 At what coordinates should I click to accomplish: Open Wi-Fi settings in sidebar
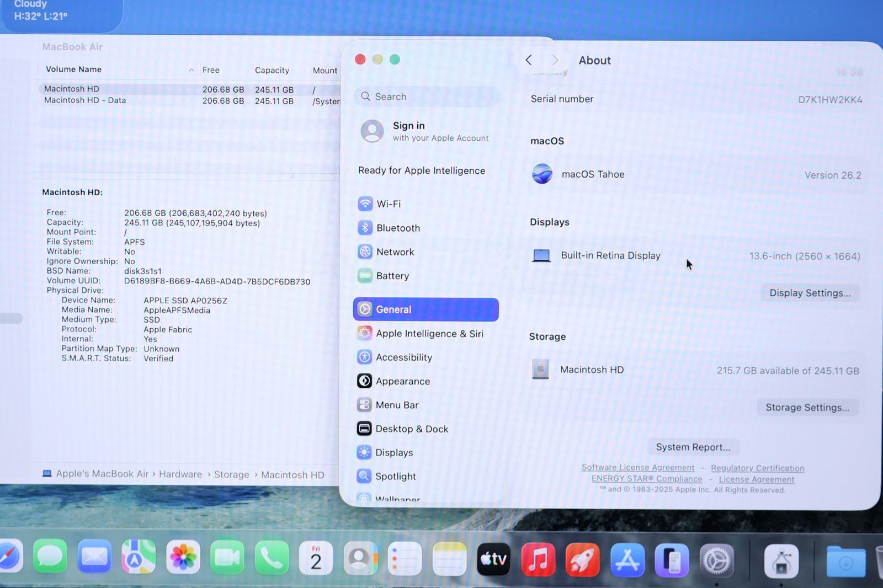[388, 204]
